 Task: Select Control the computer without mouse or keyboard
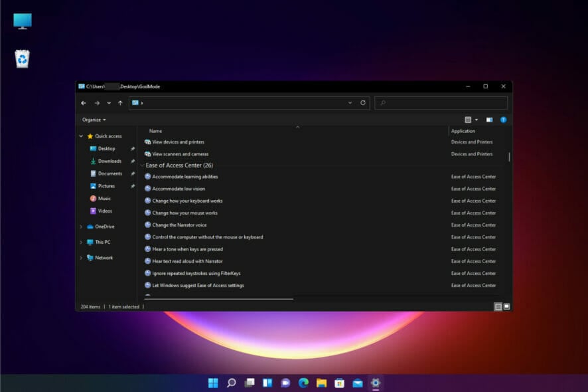[x=207, y=237]
